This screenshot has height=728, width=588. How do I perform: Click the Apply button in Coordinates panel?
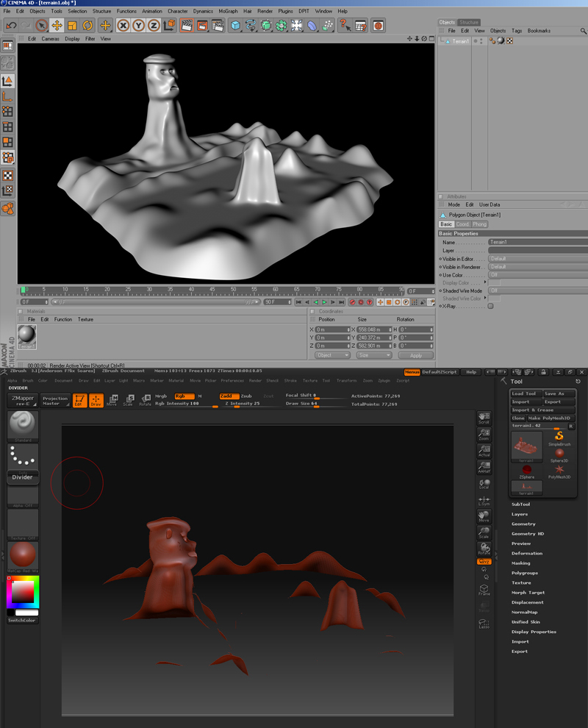pyautogui.click(x=416, y=355)
